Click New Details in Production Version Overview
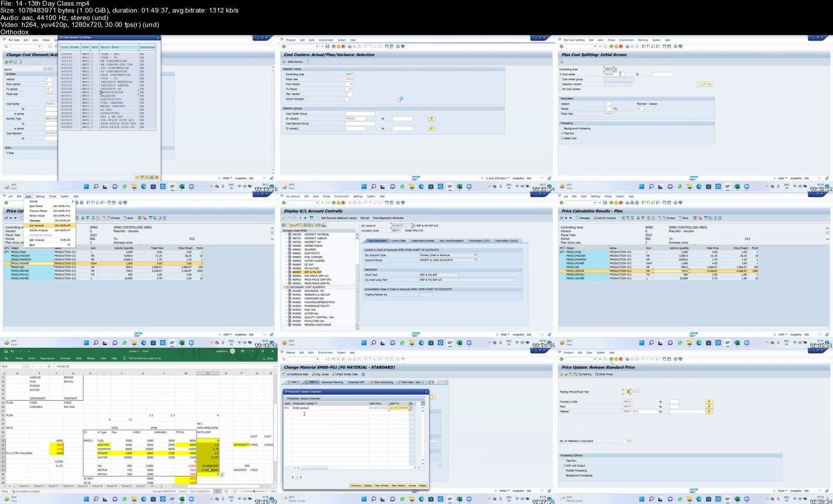This screenshot has height=504, width=833. pyautogui.click(x=398, y=486)
